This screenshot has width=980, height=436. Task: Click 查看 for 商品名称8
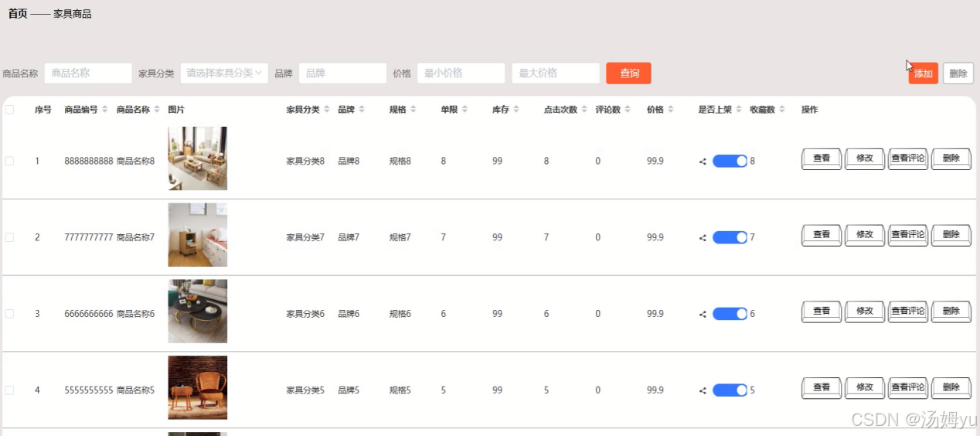coord(822,159)
